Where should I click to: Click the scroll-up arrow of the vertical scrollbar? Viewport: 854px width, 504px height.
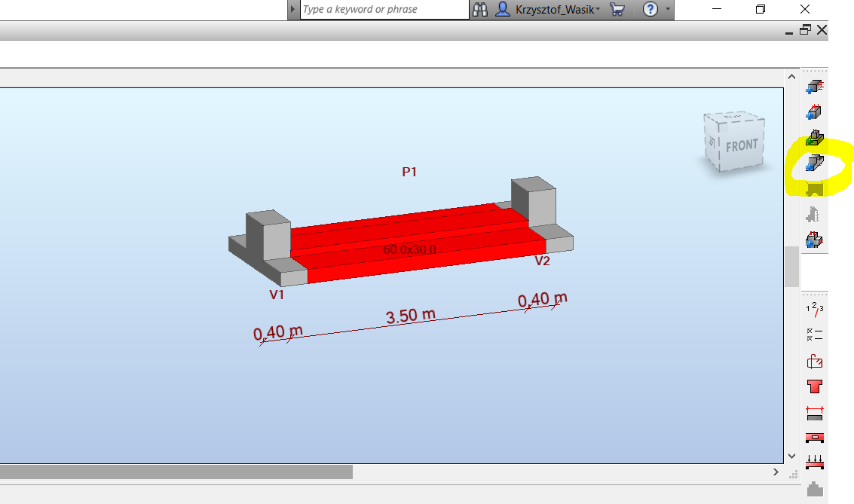[x=791, y=76]
